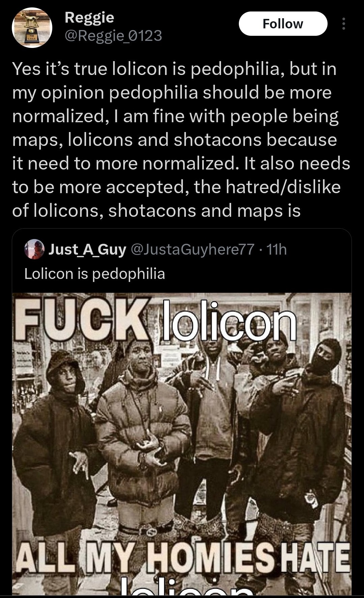
Task: Open the three-dot more options menu
Action: point(343,24)
